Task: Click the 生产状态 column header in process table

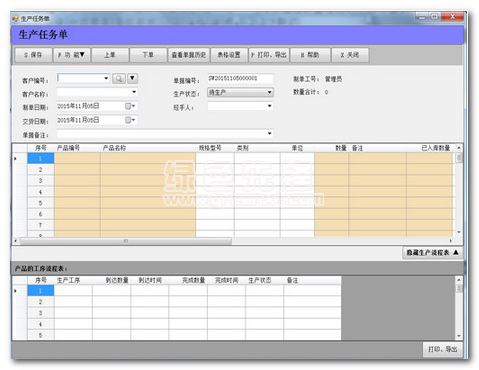Action: 265,280
